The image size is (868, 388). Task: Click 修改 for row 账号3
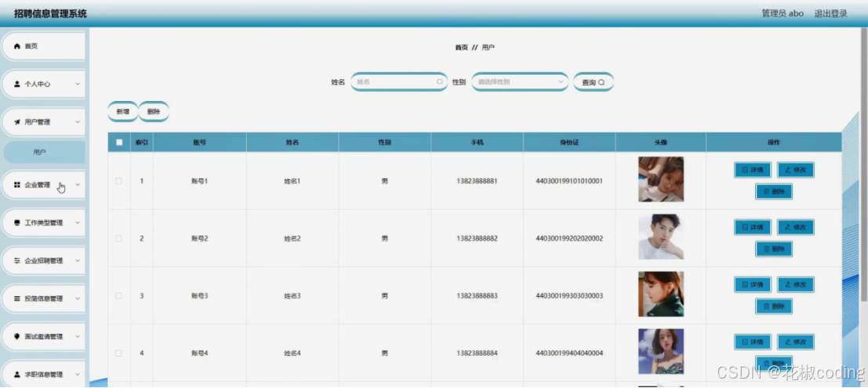tap(796, 285)
